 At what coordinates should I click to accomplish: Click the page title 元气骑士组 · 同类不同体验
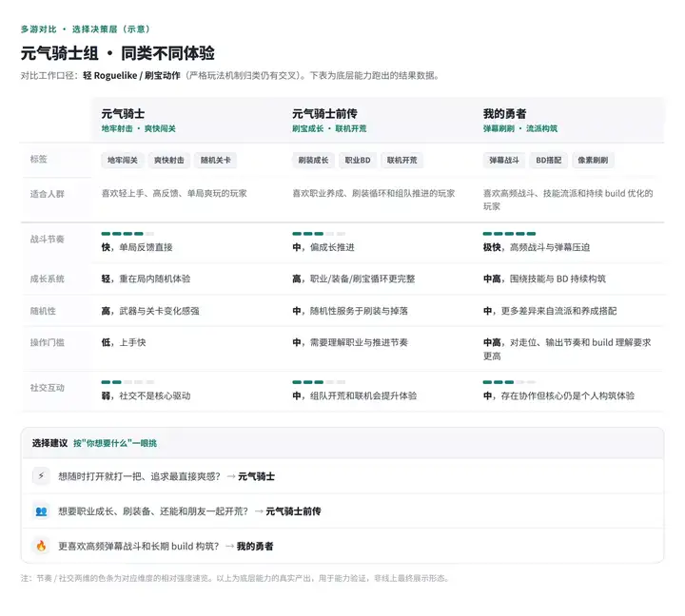(x=118, y=53)
